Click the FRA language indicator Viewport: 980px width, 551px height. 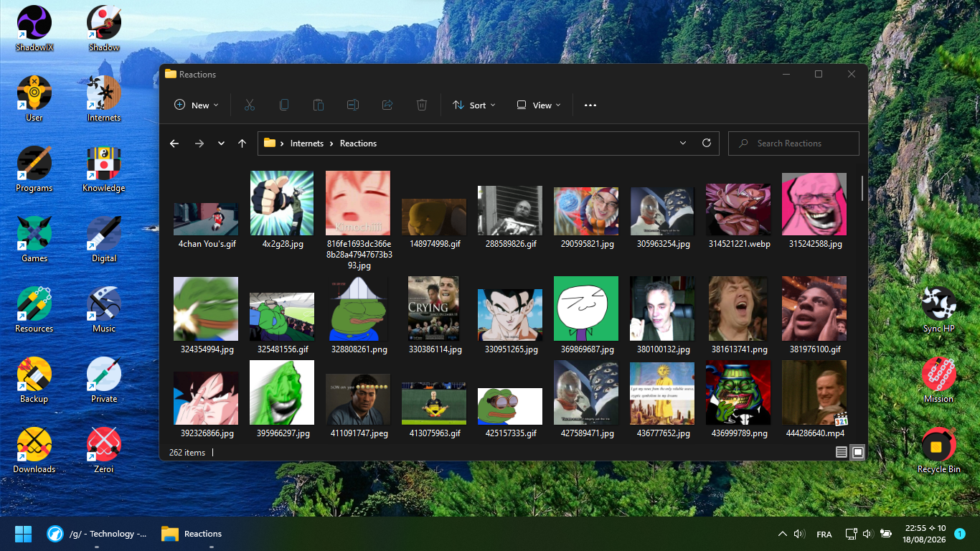pyautogui.click(x=824, y=534)
